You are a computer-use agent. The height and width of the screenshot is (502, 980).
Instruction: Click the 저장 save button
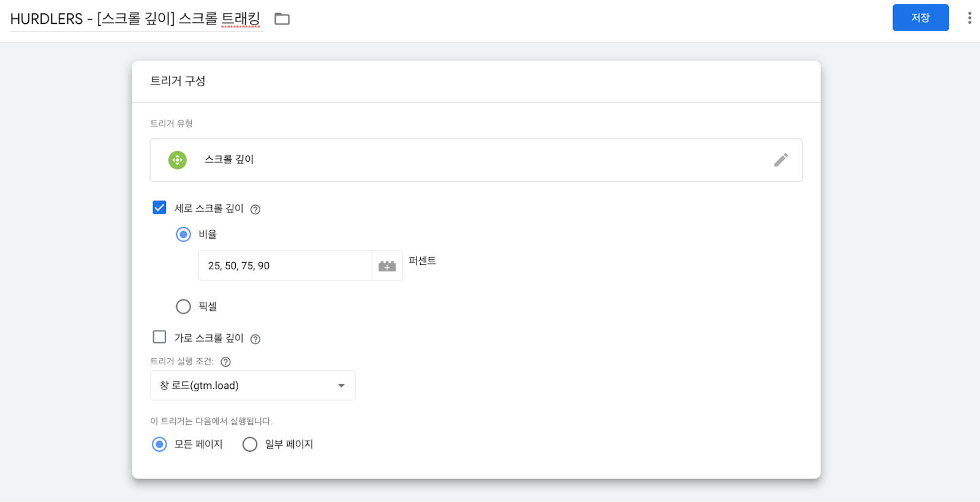click(921, 18)
